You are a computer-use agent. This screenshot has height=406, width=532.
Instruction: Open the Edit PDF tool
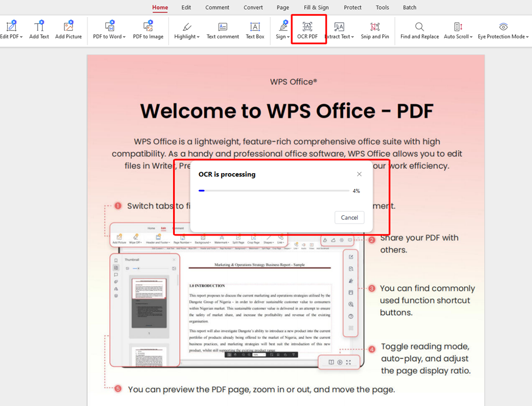[x=11, y=30]
